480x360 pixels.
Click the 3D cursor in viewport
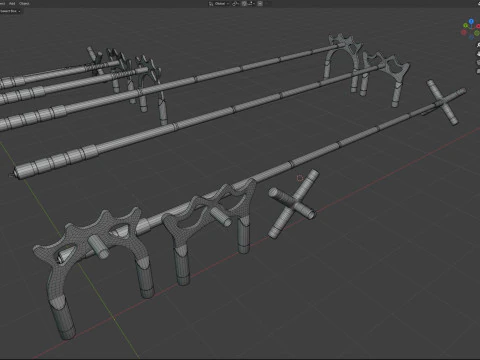click(x=300, y=178)
